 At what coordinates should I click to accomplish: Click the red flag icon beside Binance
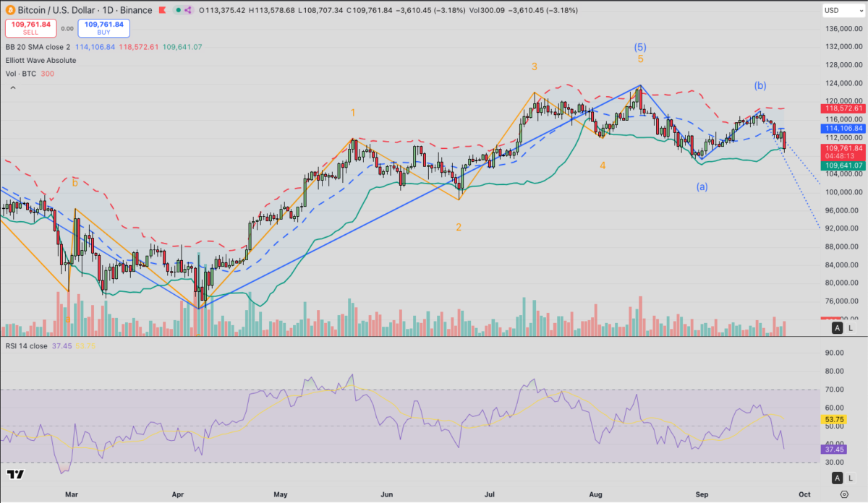[161, 10]
